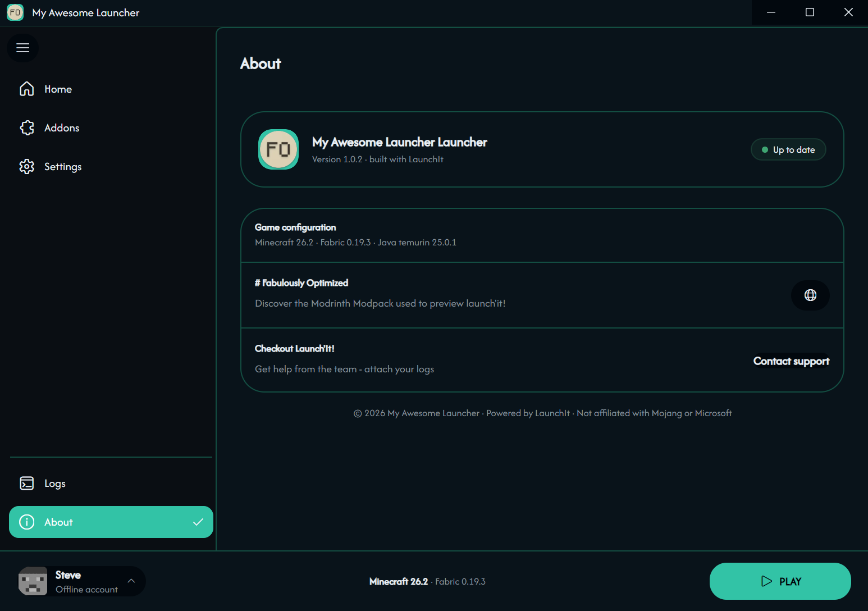This screenshot has width=868, height=611.
Task: Click 'My Awesome Launcher Launcher' title
Action: pyautogui.click(x=400, y=143)
